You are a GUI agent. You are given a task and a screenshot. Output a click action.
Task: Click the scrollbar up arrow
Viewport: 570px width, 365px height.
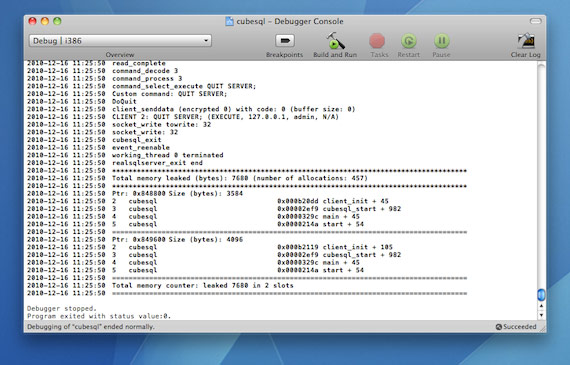pyautogui.click(x=541, y=306)
